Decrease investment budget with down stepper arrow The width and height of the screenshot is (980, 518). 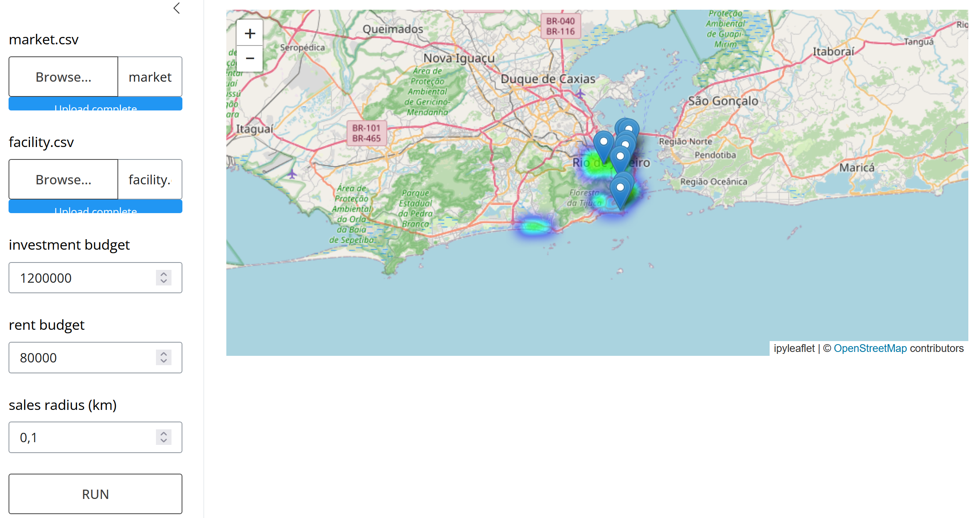tap(164, 281)
